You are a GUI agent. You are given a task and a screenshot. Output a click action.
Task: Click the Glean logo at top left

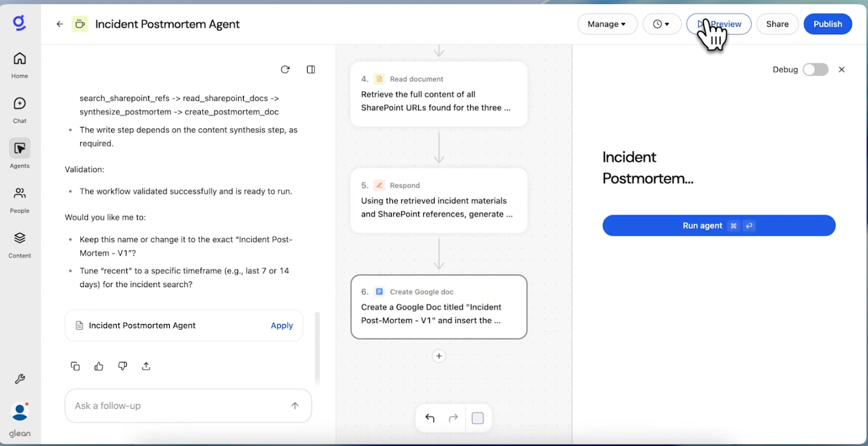point(20,23)
